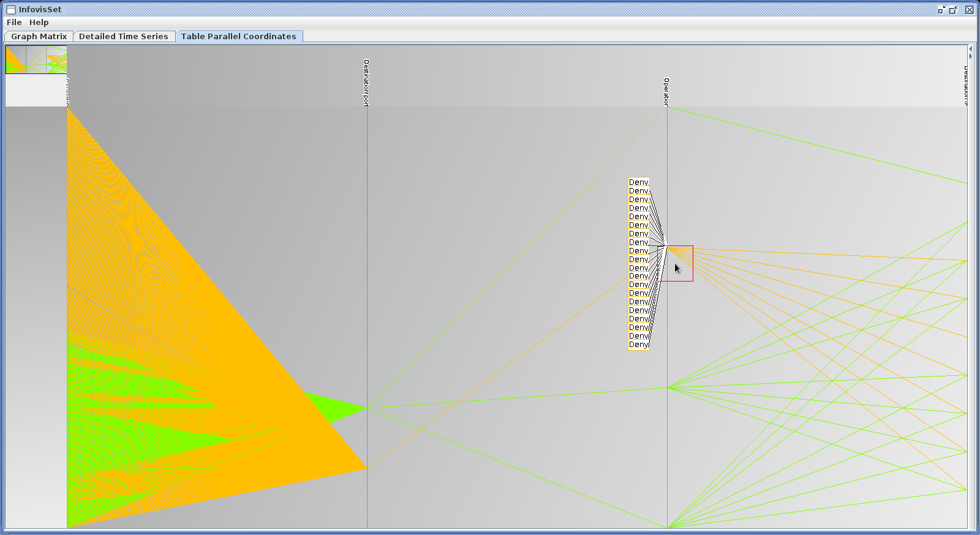
Task: Click the left-pointing arrow on the right split divider
Action: click(x=970, y=49)
